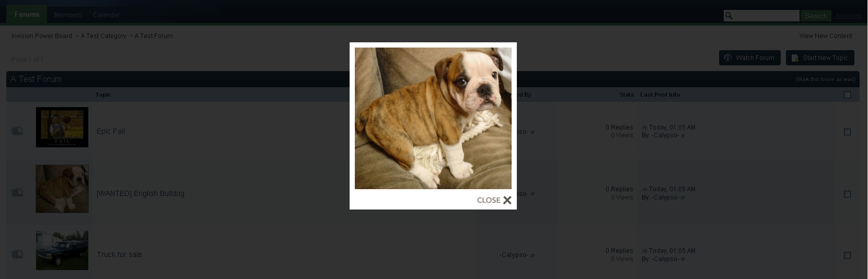Open the Calendar tab
Screen dimensions: 868x279
point(106,15)
